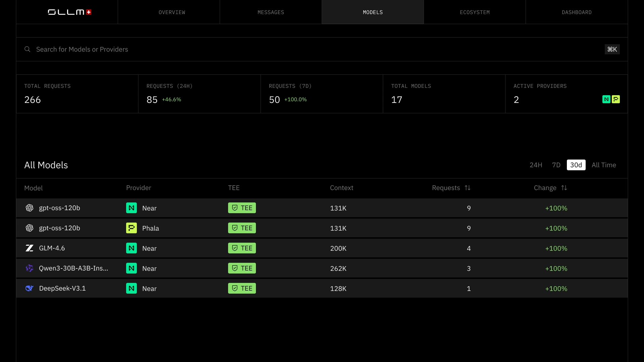Click the search magnifier icon
The width and height of the screenshot is (644, 362).
point(28,49)
